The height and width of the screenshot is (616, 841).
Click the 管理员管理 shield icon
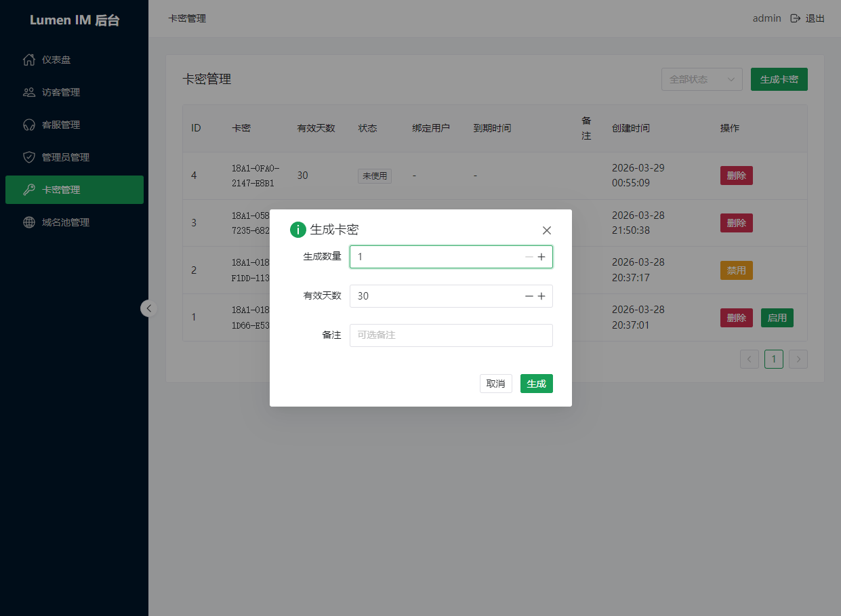pyautogui.click(x=28, y=157)
